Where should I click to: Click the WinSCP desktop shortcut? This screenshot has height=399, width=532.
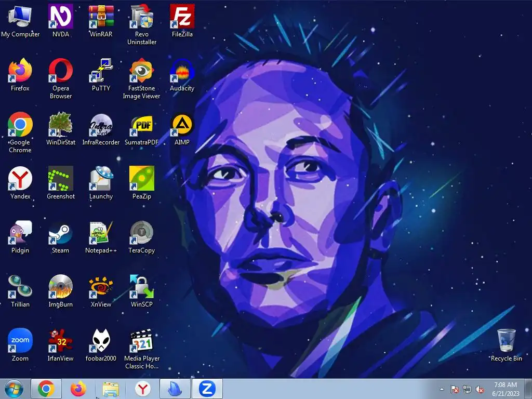[141, 286]
